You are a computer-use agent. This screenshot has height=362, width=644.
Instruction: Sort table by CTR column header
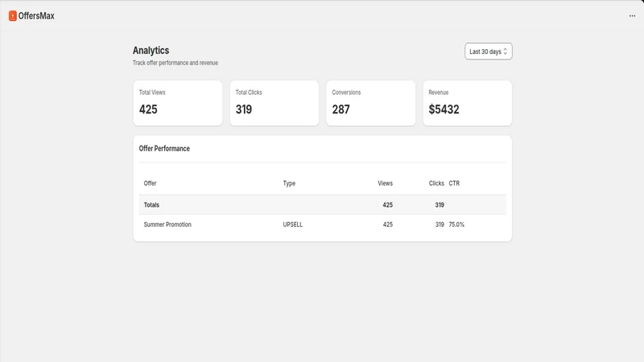454,183
